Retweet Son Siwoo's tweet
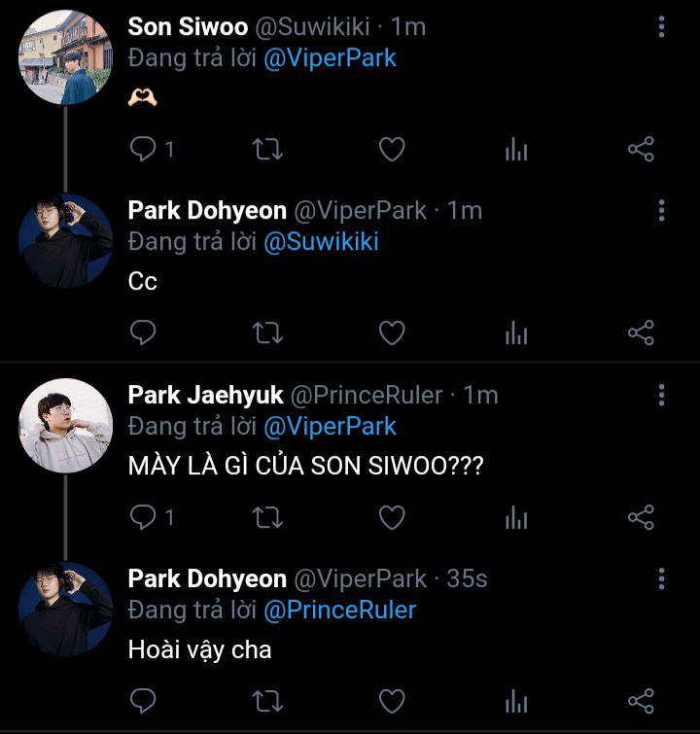The image size is (700, 734). pos(267,149)
